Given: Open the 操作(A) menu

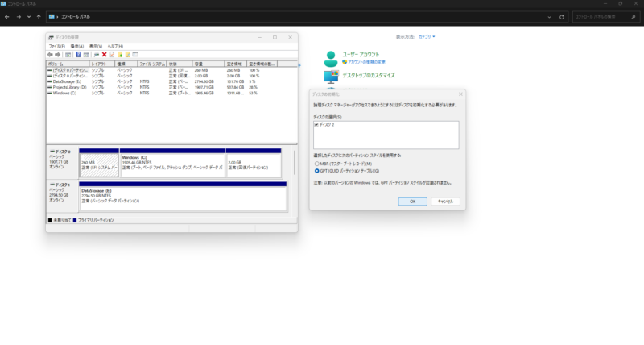Looking at the screenshot, I should [x=77, y=46].
